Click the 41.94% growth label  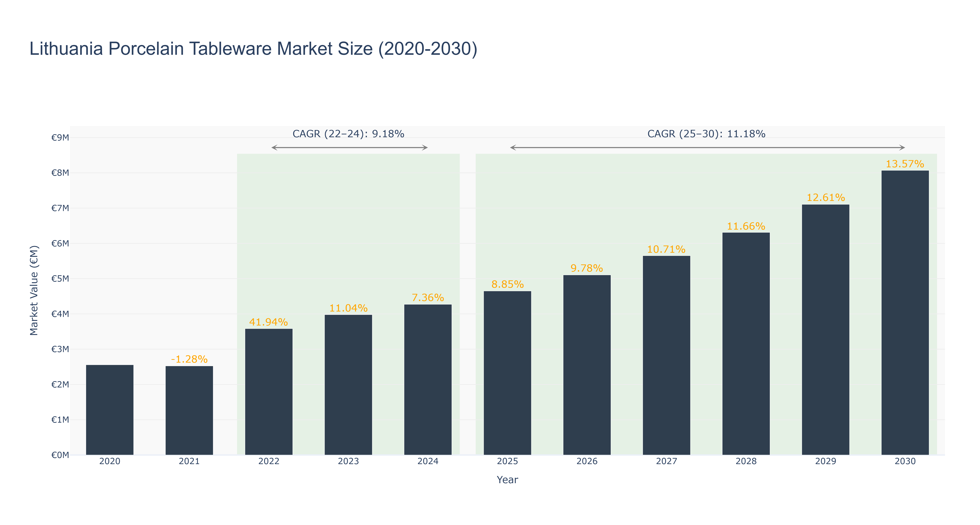(x=269, y=322)
